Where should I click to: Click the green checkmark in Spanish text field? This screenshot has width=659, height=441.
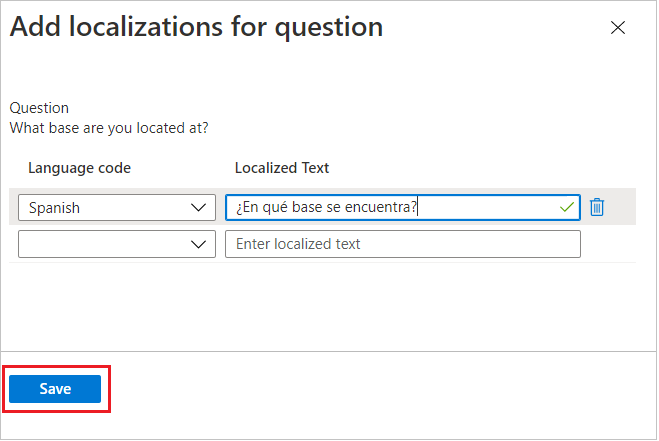tap(568, 207)
